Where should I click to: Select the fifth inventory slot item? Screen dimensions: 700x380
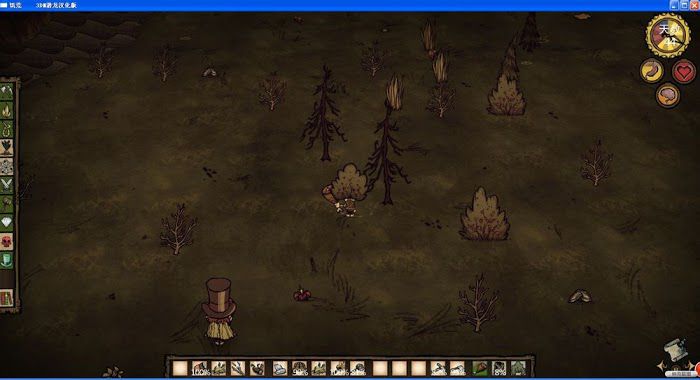(x=257, y=368)
